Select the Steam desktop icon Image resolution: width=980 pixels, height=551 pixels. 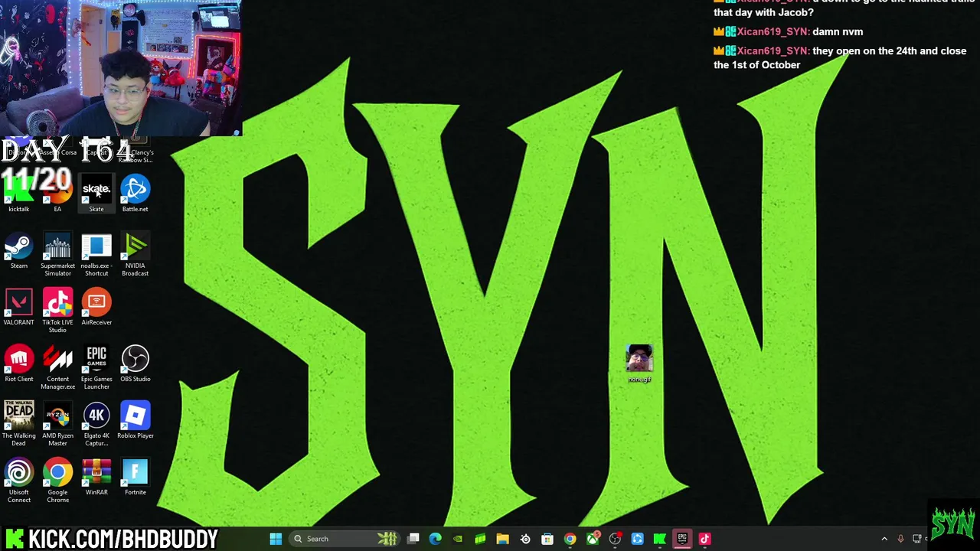pos(18,252)
